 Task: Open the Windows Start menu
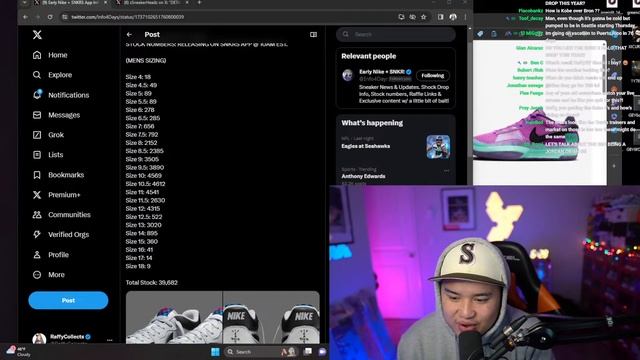pos(215,351)
